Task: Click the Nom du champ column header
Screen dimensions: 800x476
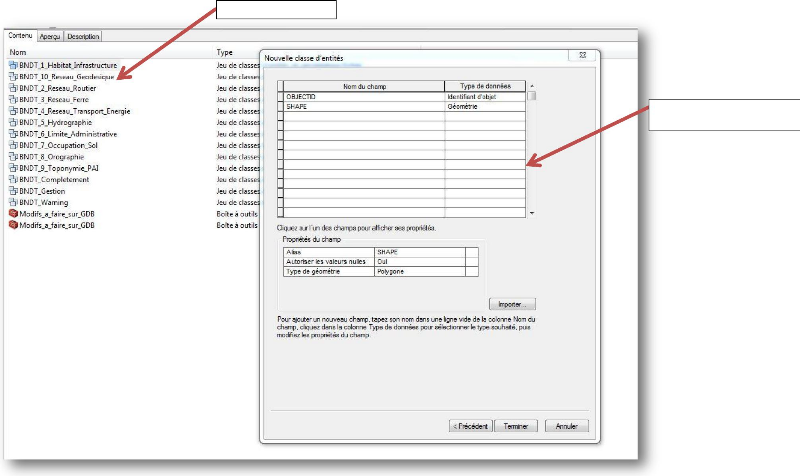Action: 364,86
